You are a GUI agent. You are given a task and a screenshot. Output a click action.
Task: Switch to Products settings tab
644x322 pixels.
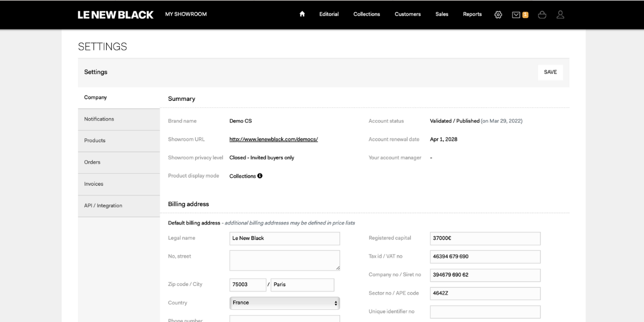coord(119,141)
